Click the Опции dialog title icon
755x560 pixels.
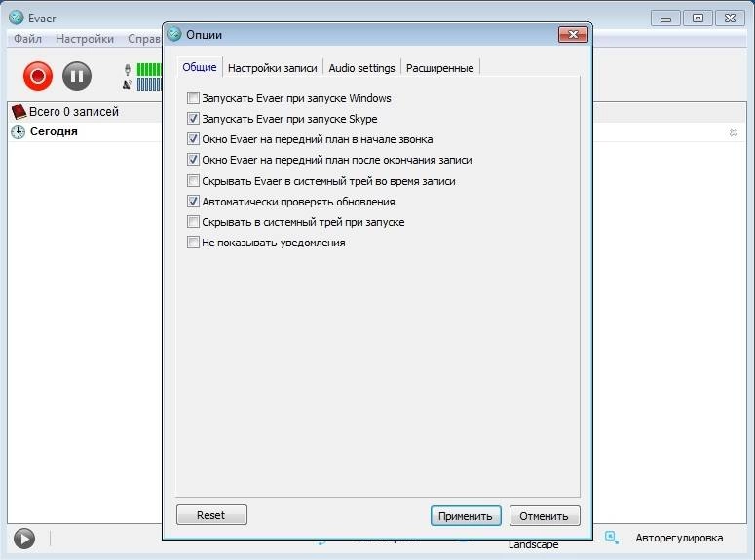[173, 34]
